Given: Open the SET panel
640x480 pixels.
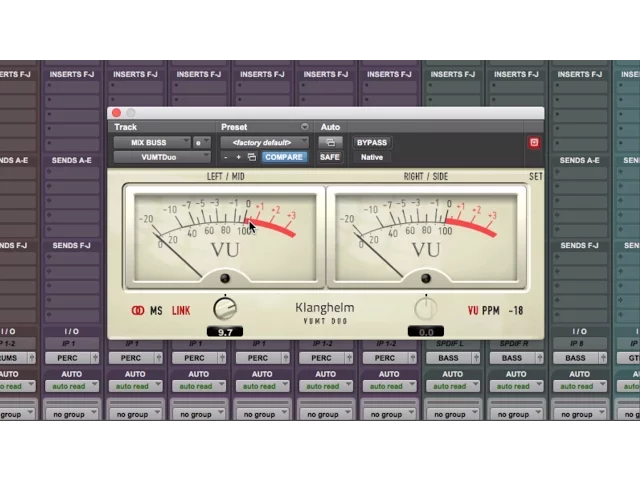Looking at the screenshot, I should click(x=536, y=176).
